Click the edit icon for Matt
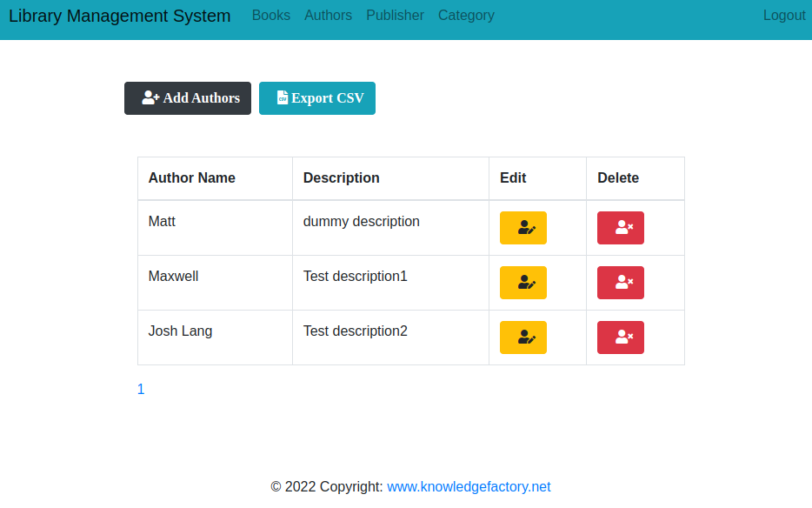Image resolution: width=812 pixels, height=508 pixels. [523, 228]
